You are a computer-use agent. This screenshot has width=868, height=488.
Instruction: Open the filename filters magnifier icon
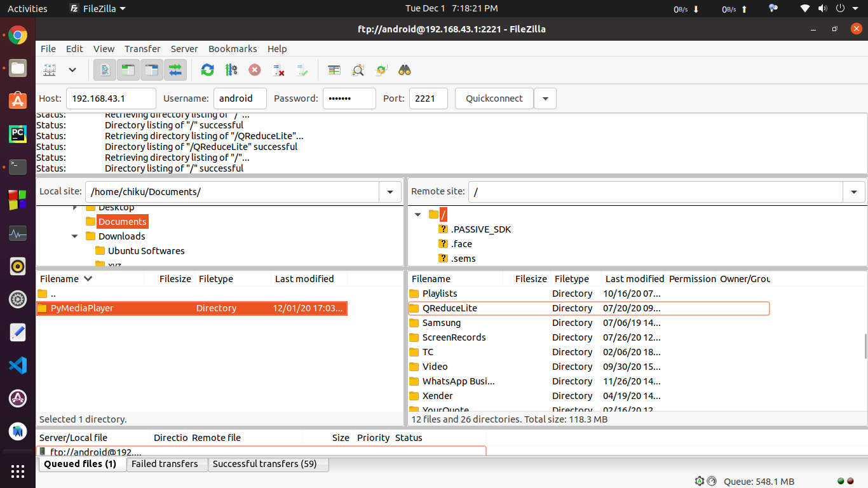coord(358,70)
